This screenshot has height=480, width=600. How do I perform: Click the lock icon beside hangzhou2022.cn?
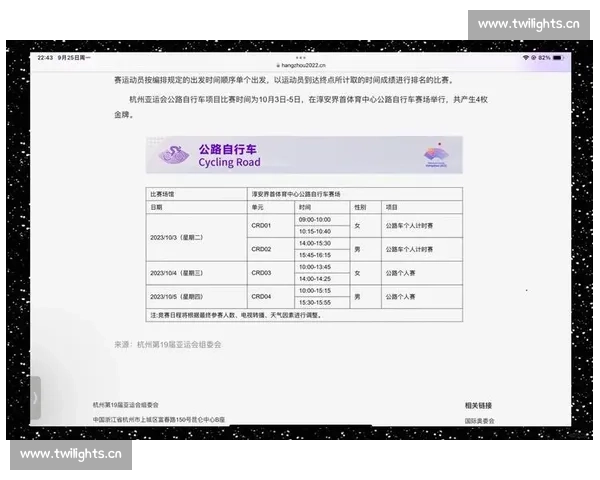pos(278,65)
